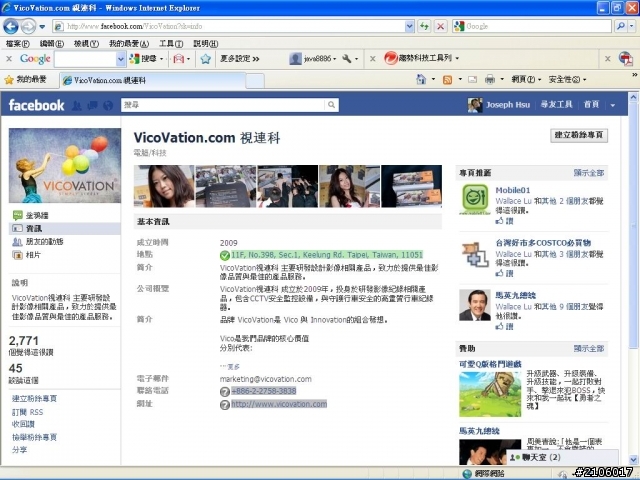Click the 分享 sidebar link
The image size is (640, 480).
(x=19, y=450)
